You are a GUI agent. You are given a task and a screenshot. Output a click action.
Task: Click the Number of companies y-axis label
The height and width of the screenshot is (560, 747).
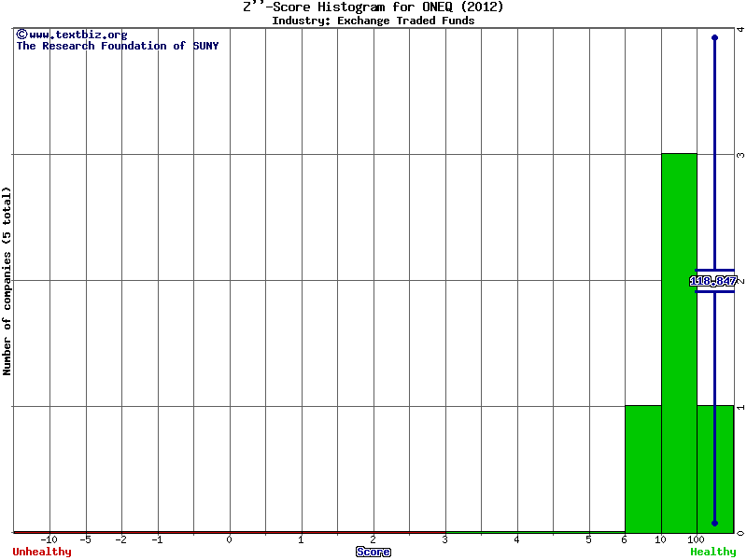point(7,280)
